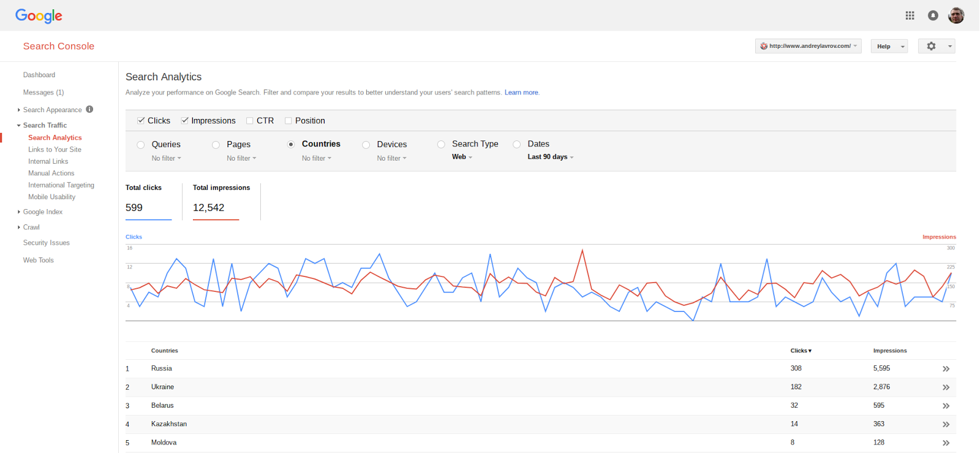Click the Help button
The height and width of the screenshot is (453, 980).
point(884,47)
